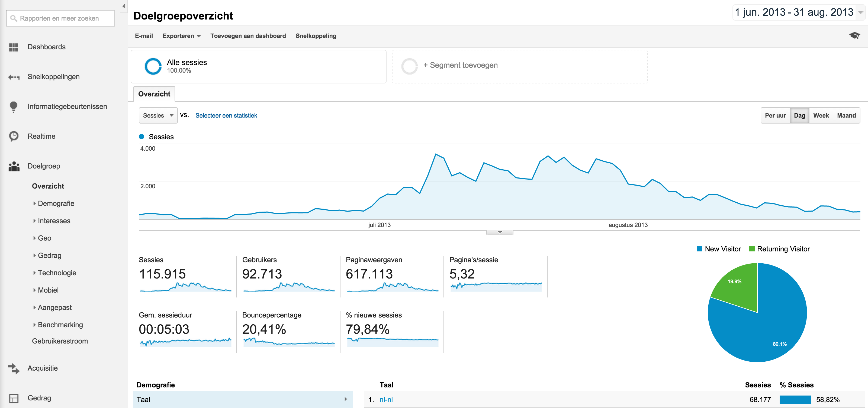This screenshot has width=868, height=408.
Task: Open the nl-nl language link
Action: (386, 400)
